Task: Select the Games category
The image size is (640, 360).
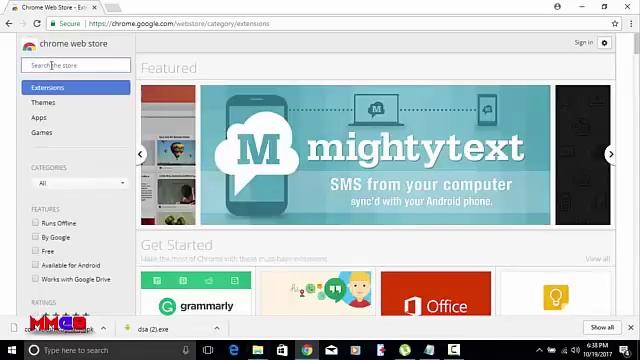Action: tap(42, 133)
